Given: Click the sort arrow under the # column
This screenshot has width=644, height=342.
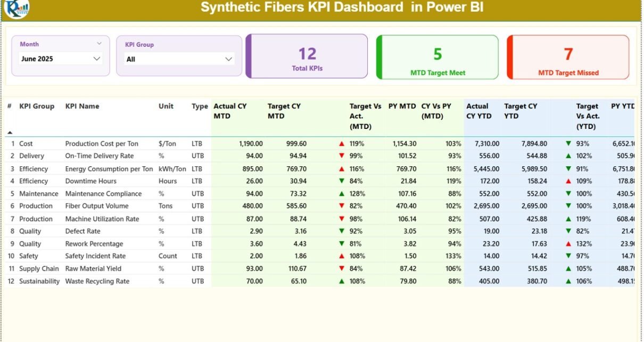Looking at the screenshot, I should pos(10,132).
